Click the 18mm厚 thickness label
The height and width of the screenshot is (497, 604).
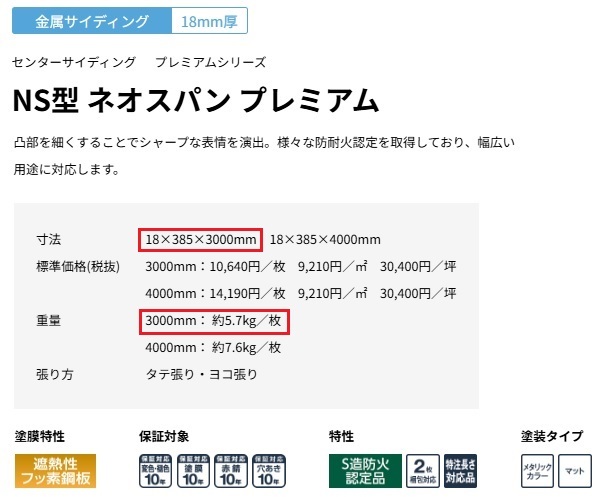[x=209, y=21]
